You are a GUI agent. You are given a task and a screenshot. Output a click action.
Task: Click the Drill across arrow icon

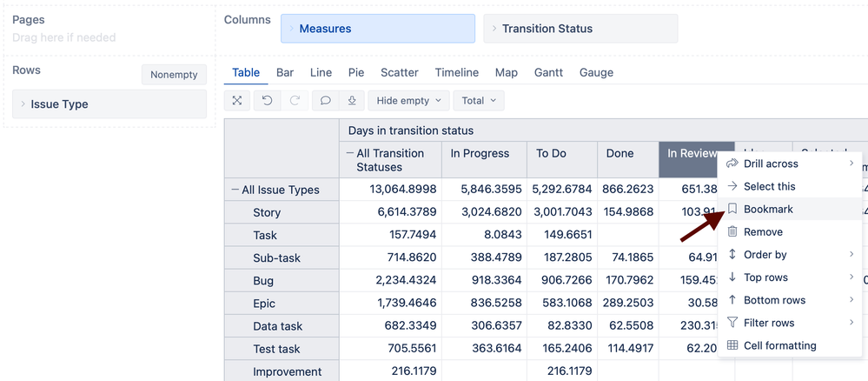pos(732,164)
